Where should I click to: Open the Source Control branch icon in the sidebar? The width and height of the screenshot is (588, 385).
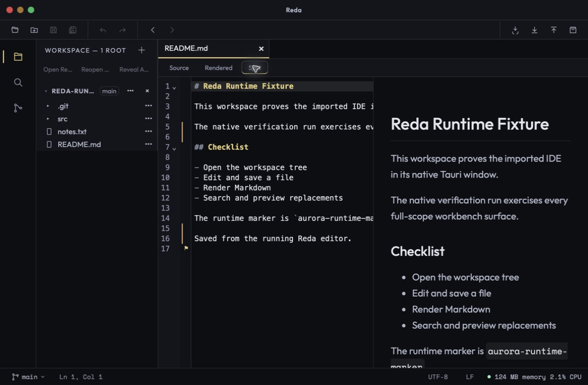point(18,108)
